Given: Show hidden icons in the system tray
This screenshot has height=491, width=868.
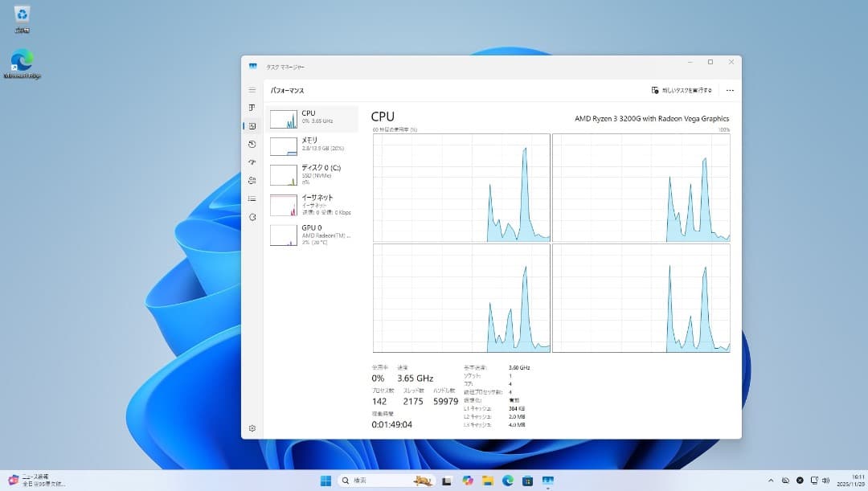Looking at the screenshot, I should (771, 480).
